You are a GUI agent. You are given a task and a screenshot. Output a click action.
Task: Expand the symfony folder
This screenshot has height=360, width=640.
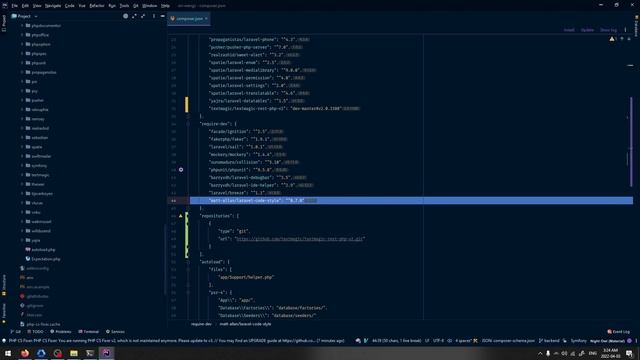coord(22,165)
